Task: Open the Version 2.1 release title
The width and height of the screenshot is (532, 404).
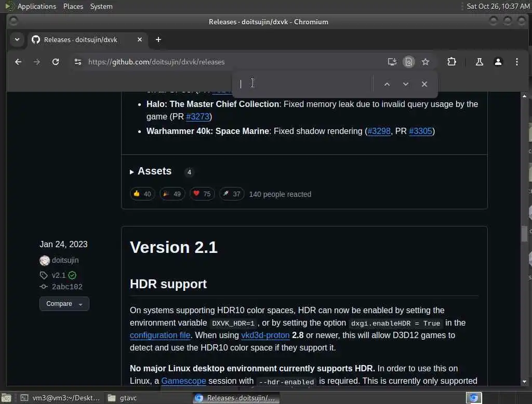Action: coord(174,247)
